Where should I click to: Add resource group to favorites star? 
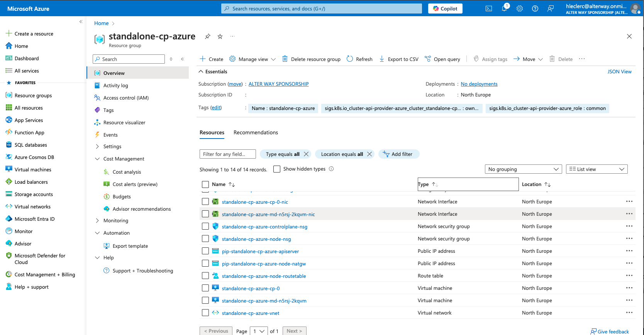coord(220,36)
